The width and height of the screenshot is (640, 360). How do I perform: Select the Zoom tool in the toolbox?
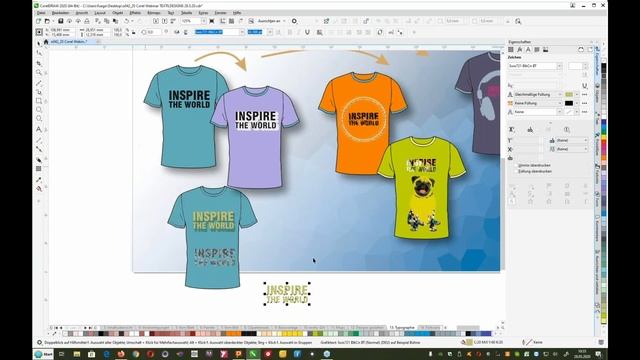(39, 73)
